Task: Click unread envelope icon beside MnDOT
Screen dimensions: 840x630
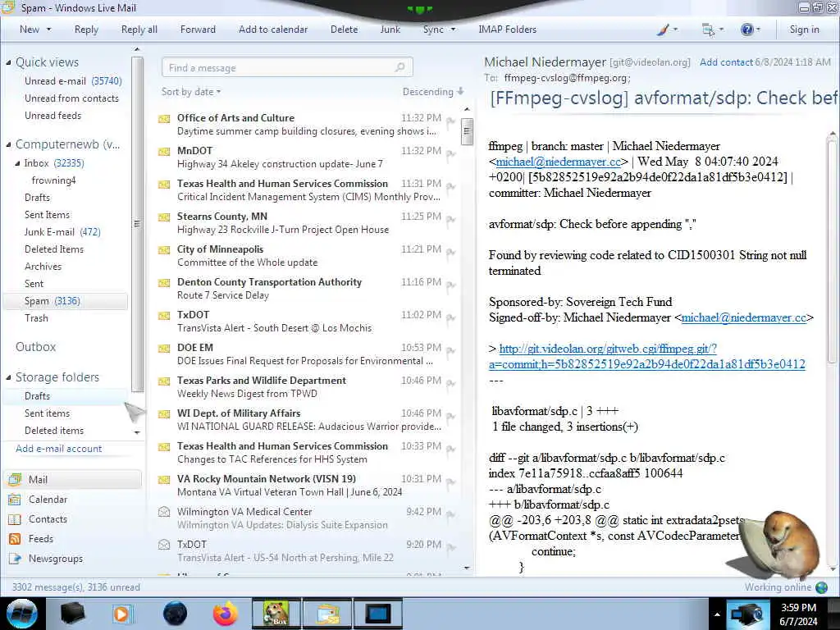Action: point(164,151)
